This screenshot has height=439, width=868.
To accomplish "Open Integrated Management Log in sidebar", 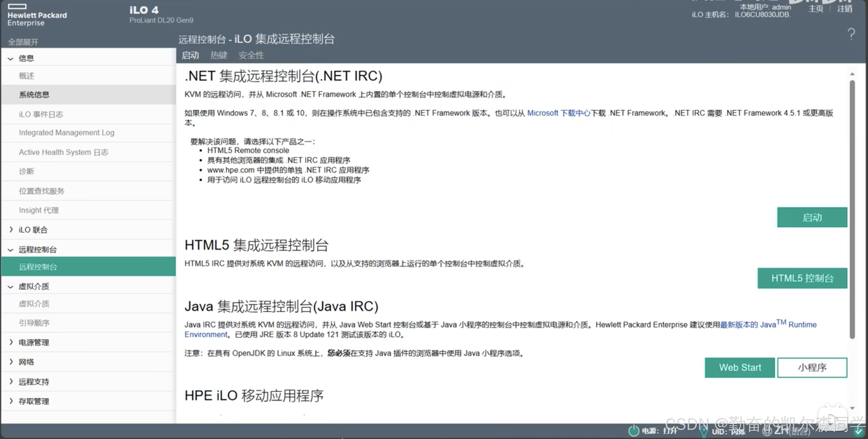I will [x=66, y=132].
